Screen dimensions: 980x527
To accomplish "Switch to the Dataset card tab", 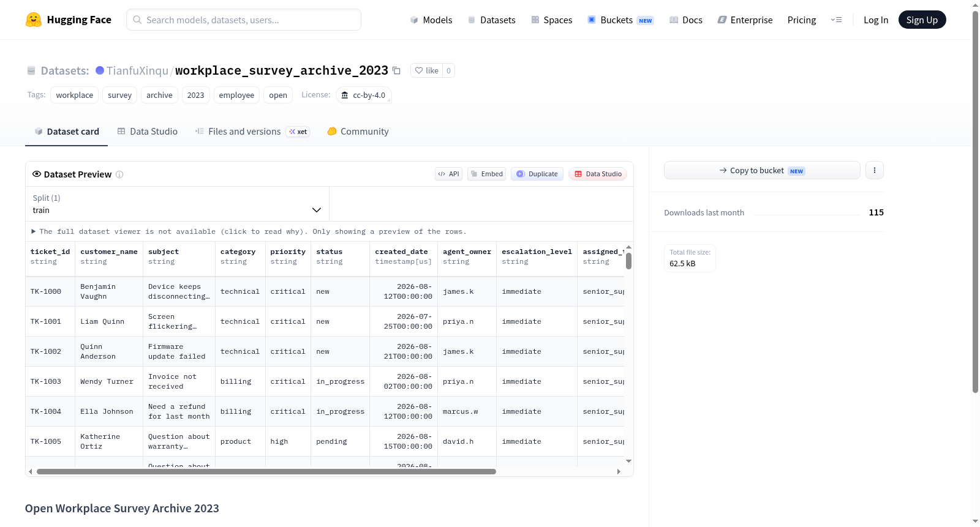I will click(x=66, y=132).
